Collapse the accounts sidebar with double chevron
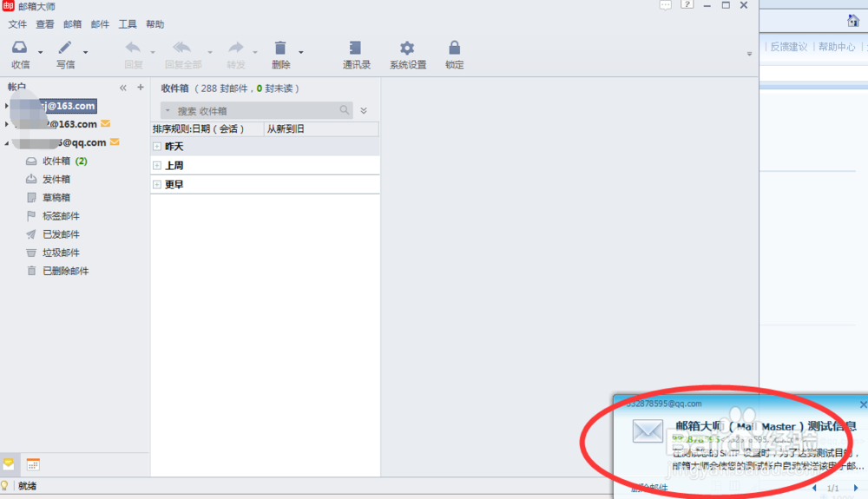Viewport: 868px width, 499px height. [x=123, y=88]
